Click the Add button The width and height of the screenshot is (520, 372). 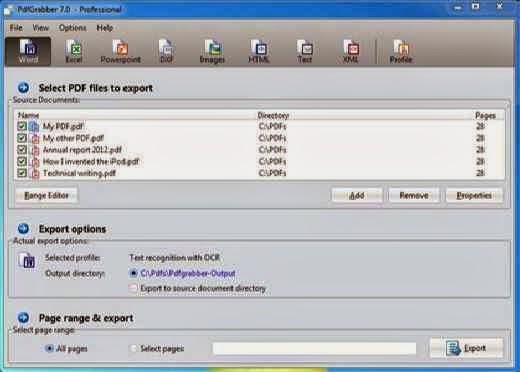pyautogui.click(x=357, y=195)
